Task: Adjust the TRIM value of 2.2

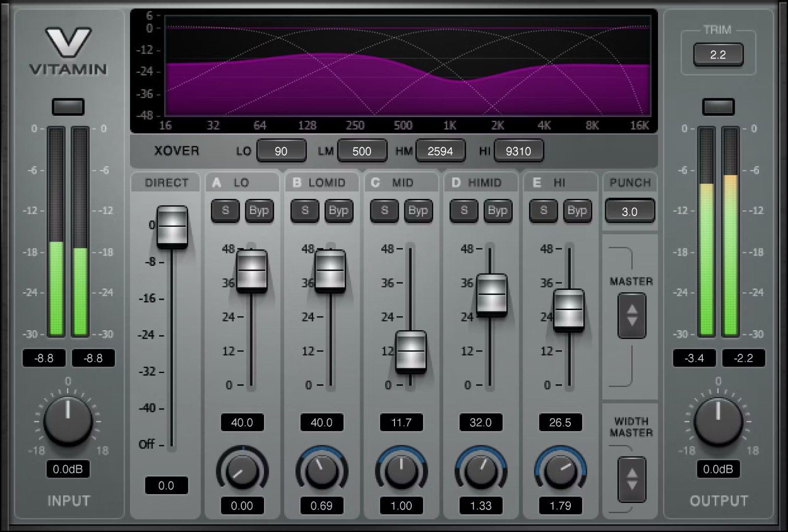Action: pyautogui.click(x=718, y=54)
